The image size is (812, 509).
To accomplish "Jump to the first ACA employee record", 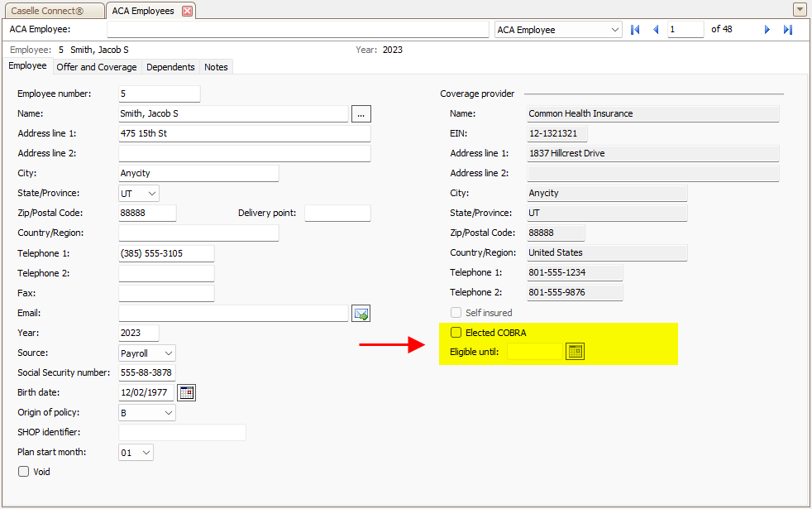I will 635,30.
